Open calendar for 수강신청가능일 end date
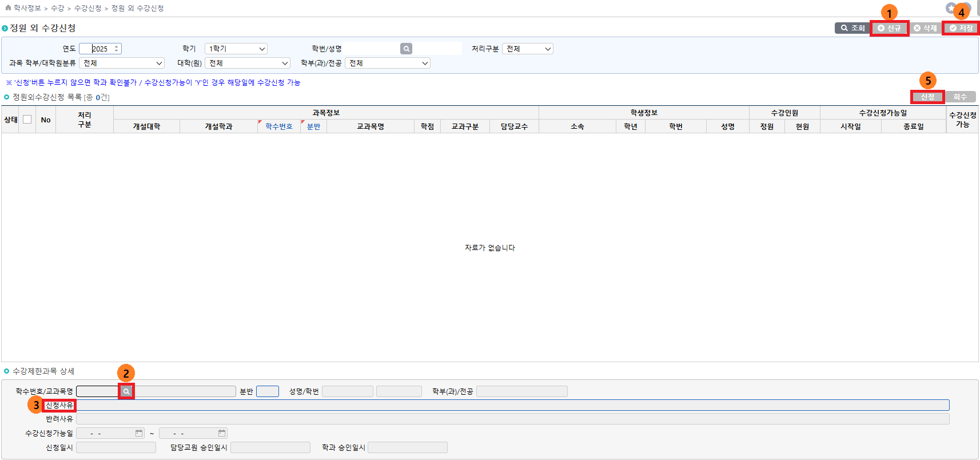Screen dimensions: 980x460 click(222, 433)
